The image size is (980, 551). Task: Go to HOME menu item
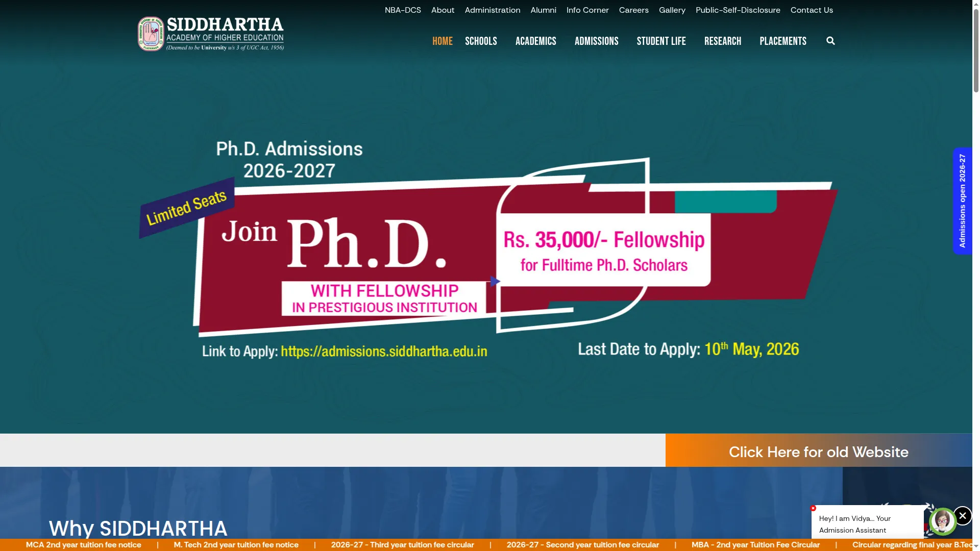click(442, 41)
